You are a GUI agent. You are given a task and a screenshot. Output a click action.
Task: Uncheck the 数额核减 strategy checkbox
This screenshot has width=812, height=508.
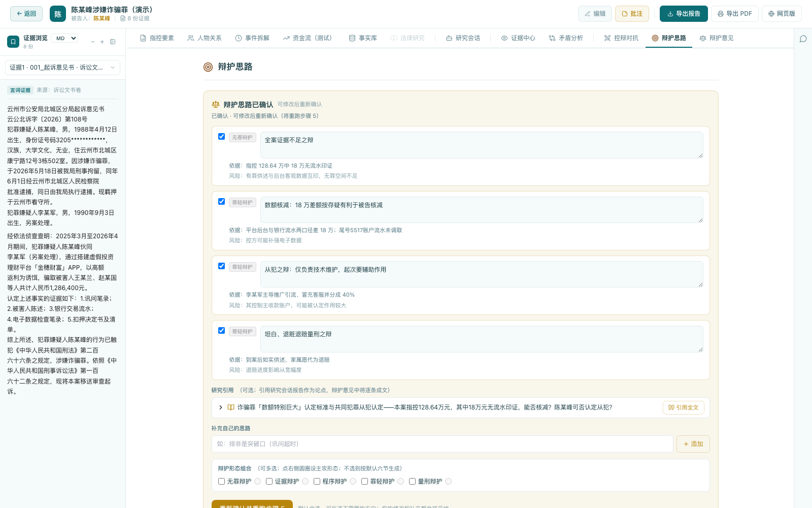tap(221, 202)
